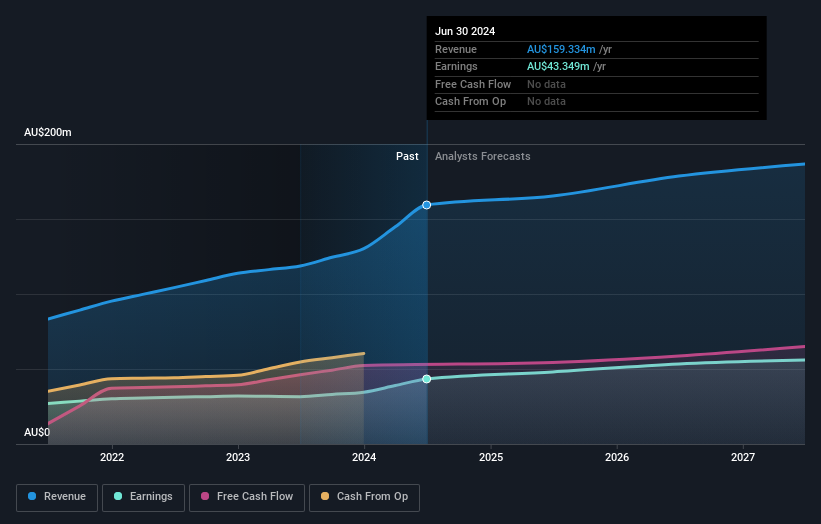Select the Revenue data point marker at Jun 2024
The width and height of the screenshot is (821, 524).
(427, 205)
